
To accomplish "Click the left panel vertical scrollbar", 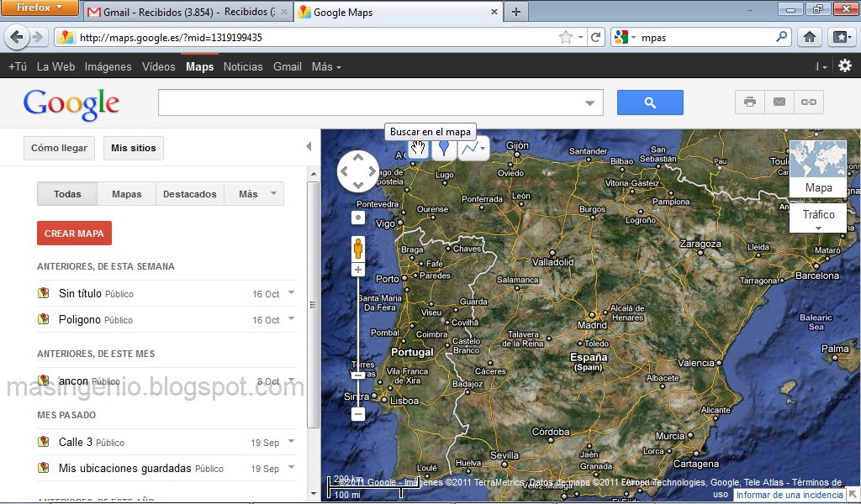I will point(313,305).
